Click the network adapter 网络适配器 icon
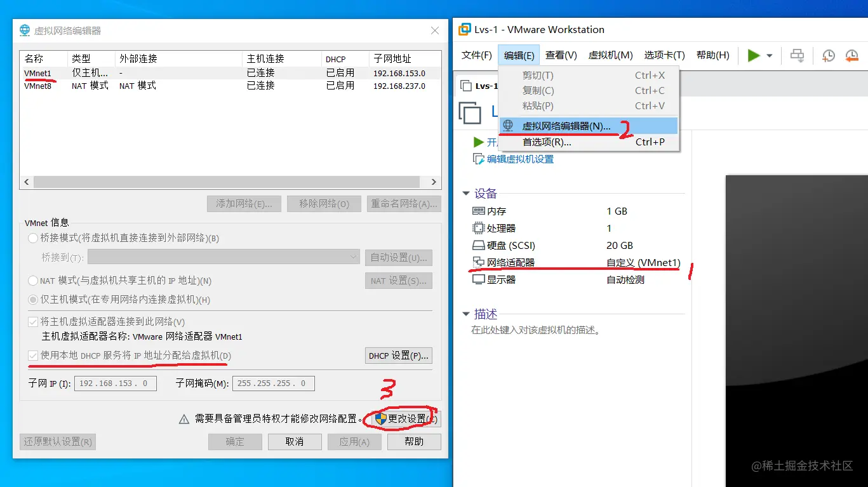The height and width of the screenshot is (487, 868). (478, 262)
